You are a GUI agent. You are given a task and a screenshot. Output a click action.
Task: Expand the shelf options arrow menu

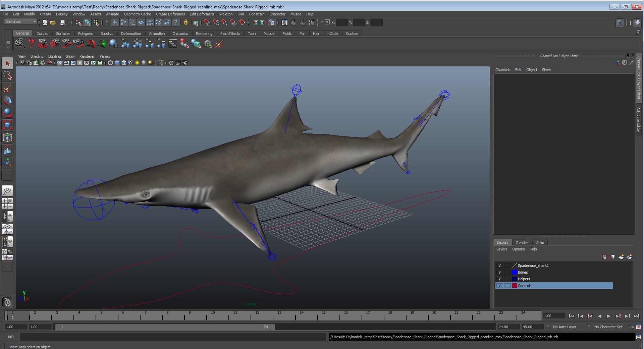point(8,47)
